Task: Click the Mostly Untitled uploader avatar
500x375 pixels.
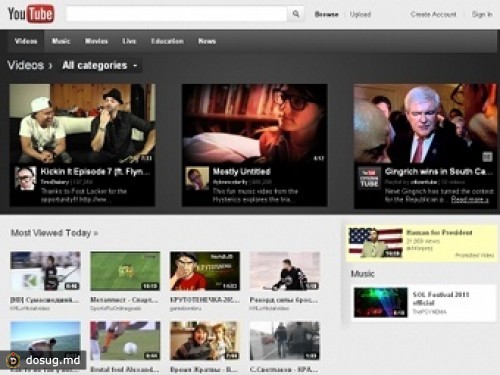Action: [197, 178]
